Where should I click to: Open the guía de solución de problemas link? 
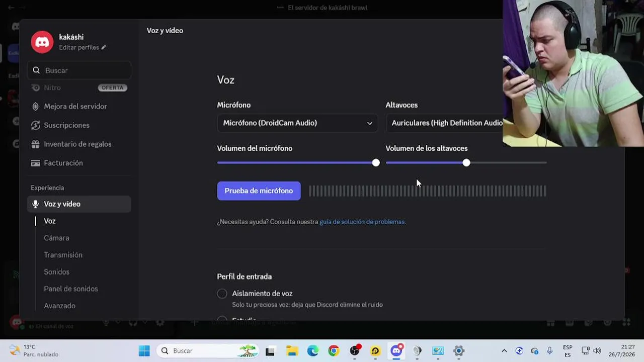[x=362, y=222]
